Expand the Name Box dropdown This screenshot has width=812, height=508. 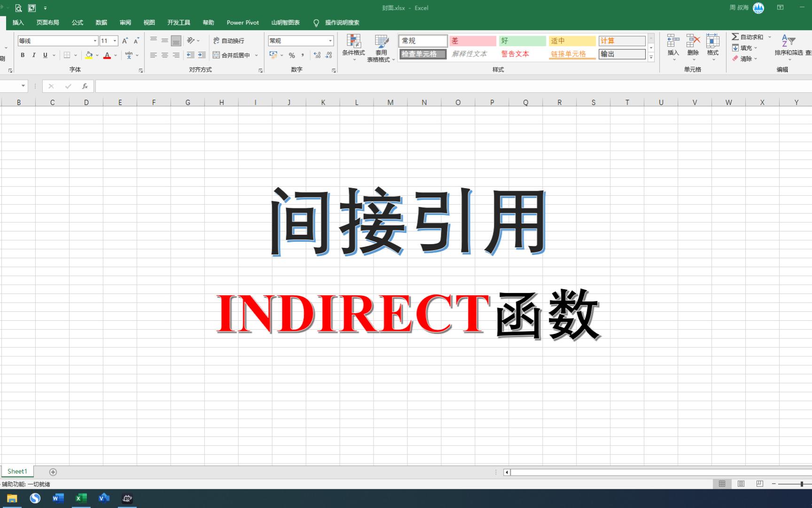pyautogui.click(x=23, y=86)
